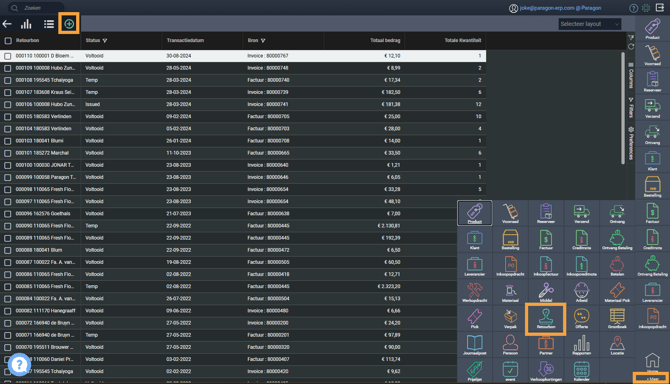Open the Inkoopcreditnota module
The height and width of the screenshot is (384, 670).
point(581,266)
